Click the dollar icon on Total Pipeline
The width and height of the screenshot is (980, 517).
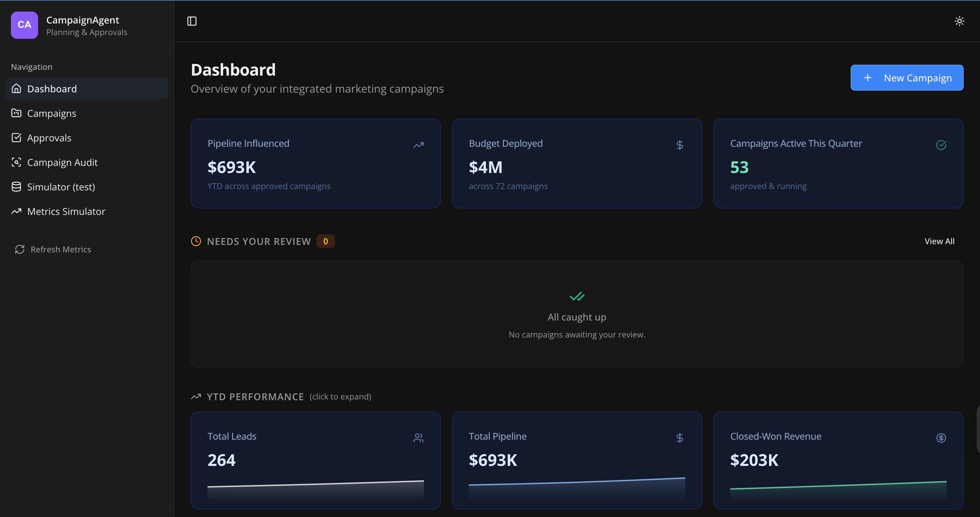[680, 438]
